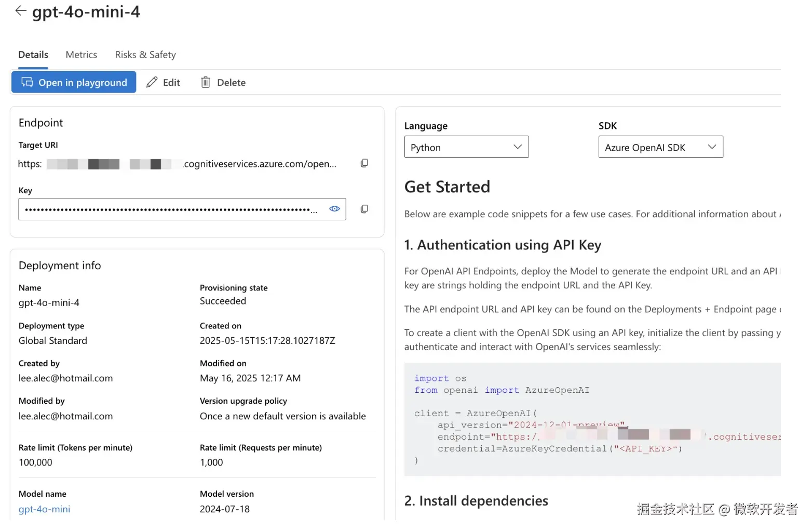Image resolution: width=812 pixels, height=530 pixels.
Task: Click the email under Created by
Action: tap(65, 378)
